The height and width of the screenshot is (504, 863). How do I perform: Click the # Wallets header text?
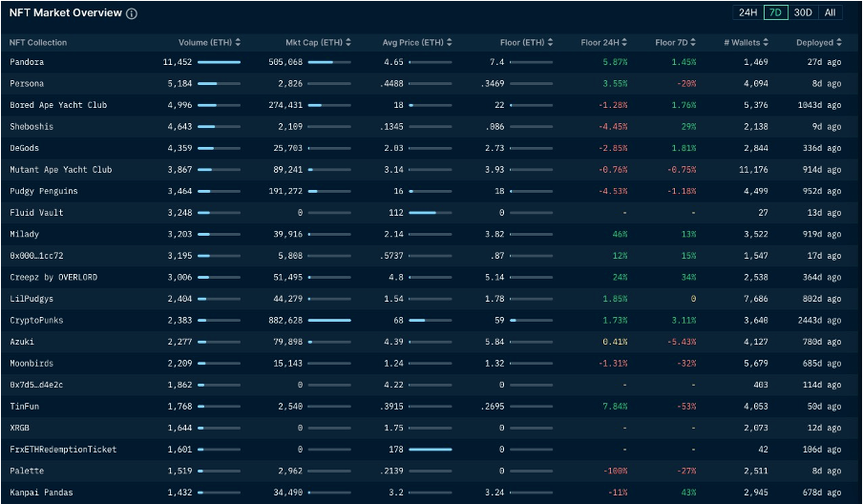742,42
